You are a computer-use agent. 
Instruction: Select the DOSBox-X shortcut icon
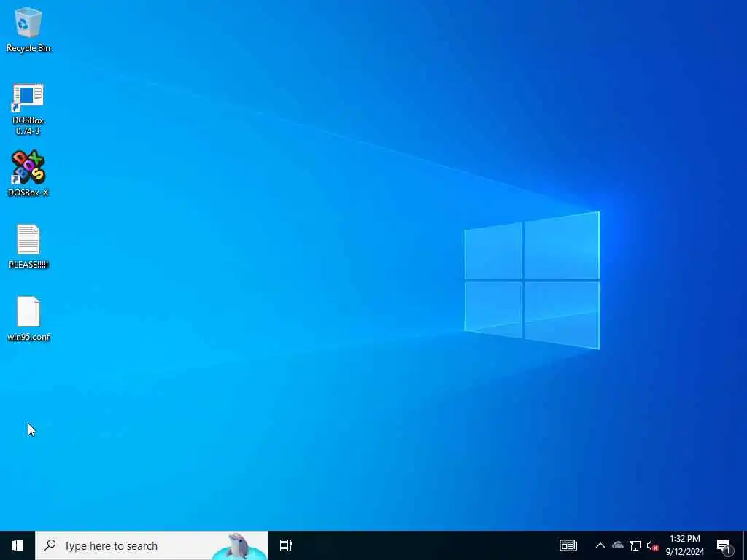click(28, 174)
